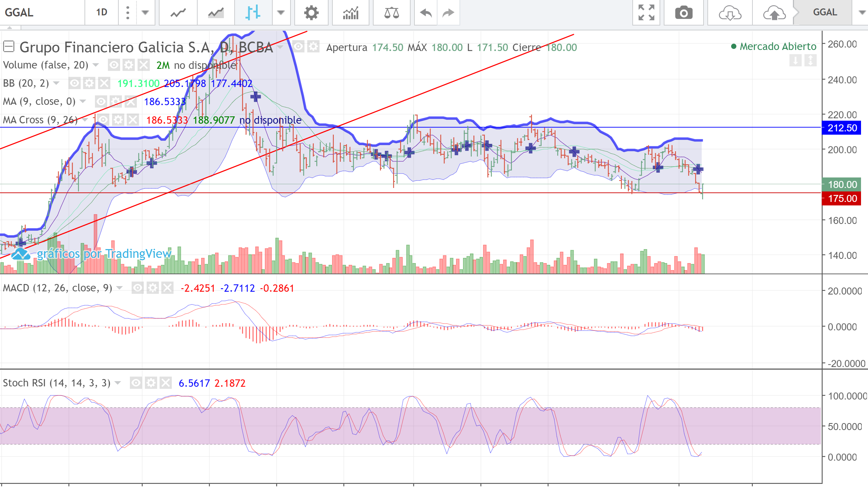This screenshot has height=487, width=868.
Task: Expand the bar style dropdown arrow
Action: 281,13
